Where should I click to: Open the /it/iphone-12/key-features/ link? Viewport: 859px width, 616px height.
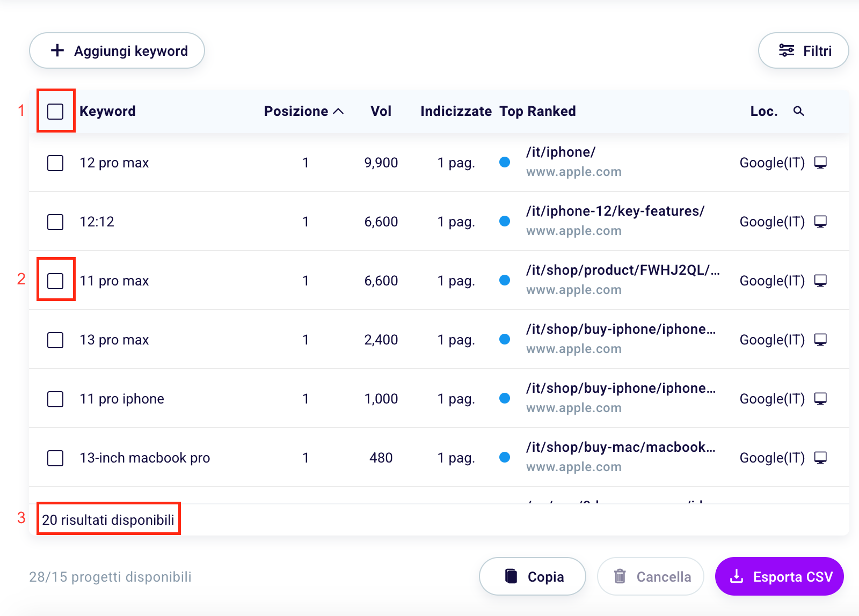coord(615,211)
